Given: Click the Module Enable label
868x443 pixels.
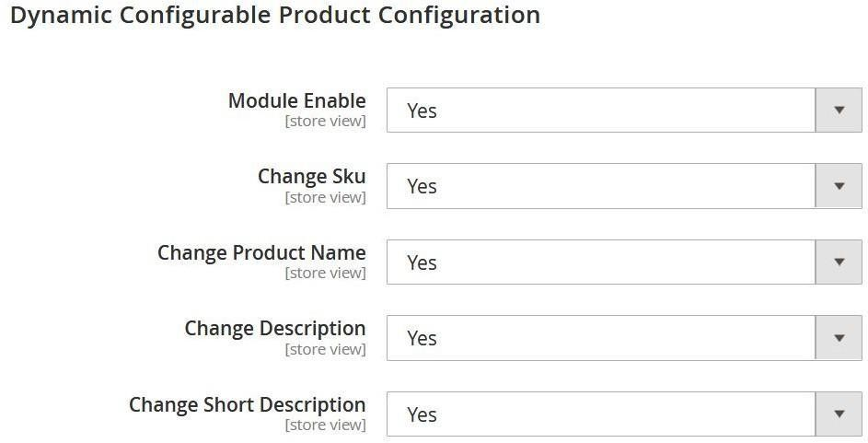Looking at the screenshot, I should coord(296,100).
